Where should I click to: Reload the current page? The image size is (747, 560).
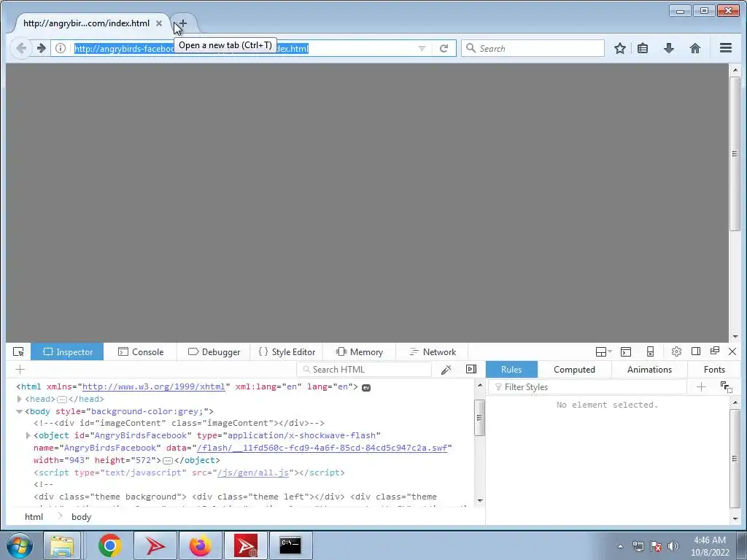pyautogui.click(x=444, y=49)
